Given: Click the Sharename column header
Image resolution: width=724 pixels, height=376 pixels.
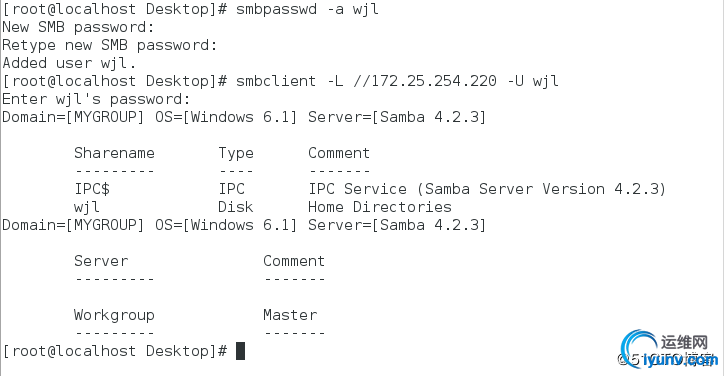Looking at the screenshot, I should (114, 153).
